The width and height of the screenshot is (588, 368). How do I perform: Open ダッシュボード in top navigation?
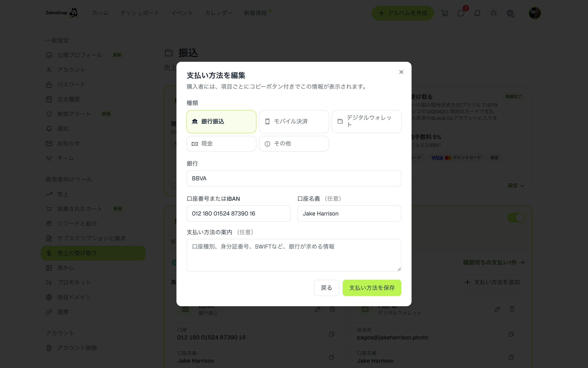(x=140, y=13)
